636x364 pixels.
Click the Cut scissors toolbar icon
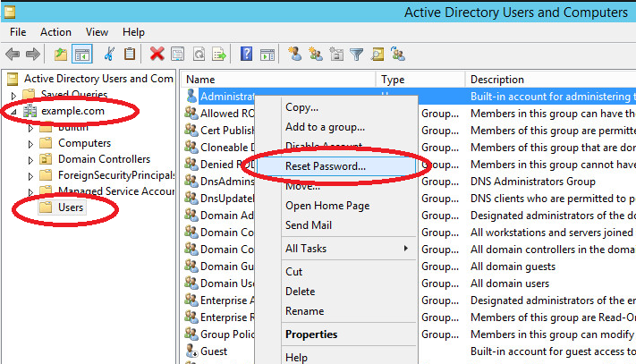pos(109,55)
